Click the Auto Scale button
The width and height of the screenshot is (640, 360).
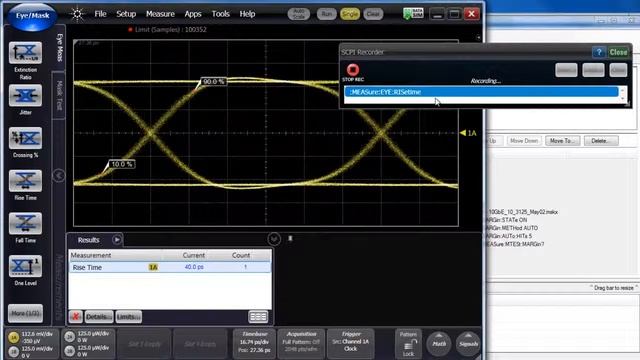coord(299,14)
